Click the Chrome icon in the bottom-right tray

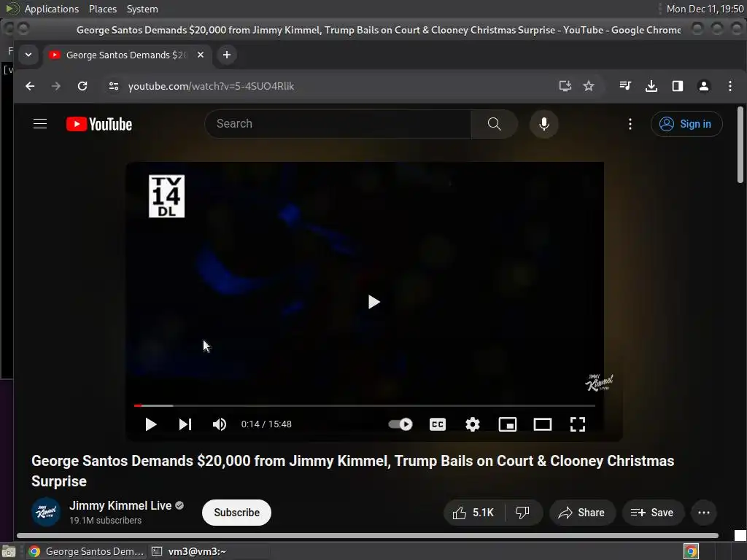[x=691, y=551]
